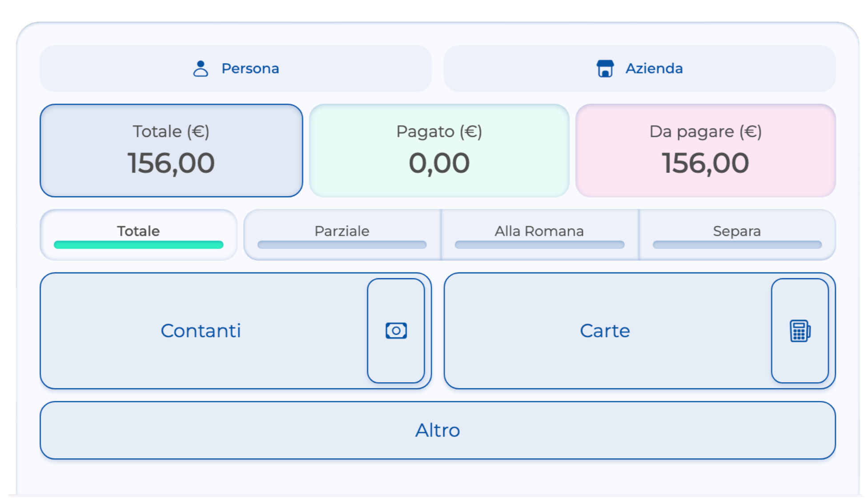Click the person silhouette icon
Screen dimensions: 868x504
click(201, 69)
